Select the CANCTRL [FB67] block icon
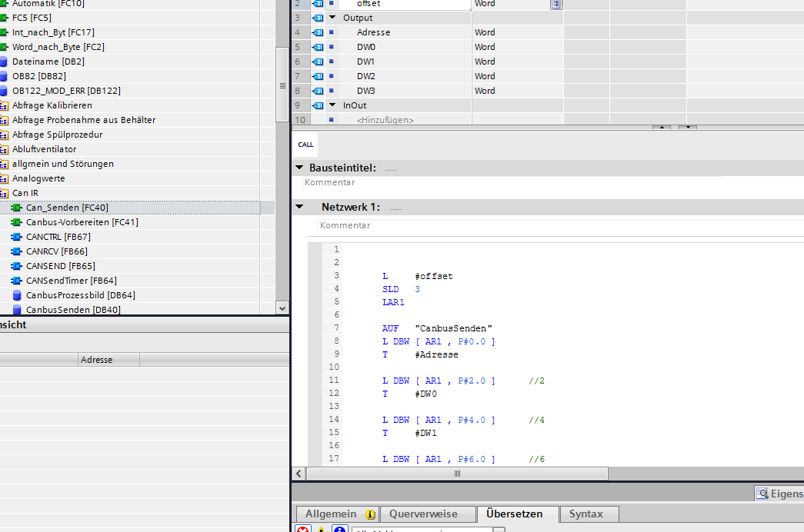 point(16,237)
